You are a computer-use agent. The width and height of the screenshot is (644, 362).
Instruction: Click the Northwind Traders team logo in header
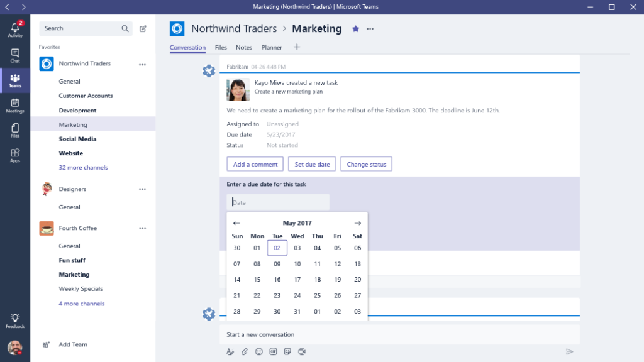pyautogui.click(x=177, y=29)
